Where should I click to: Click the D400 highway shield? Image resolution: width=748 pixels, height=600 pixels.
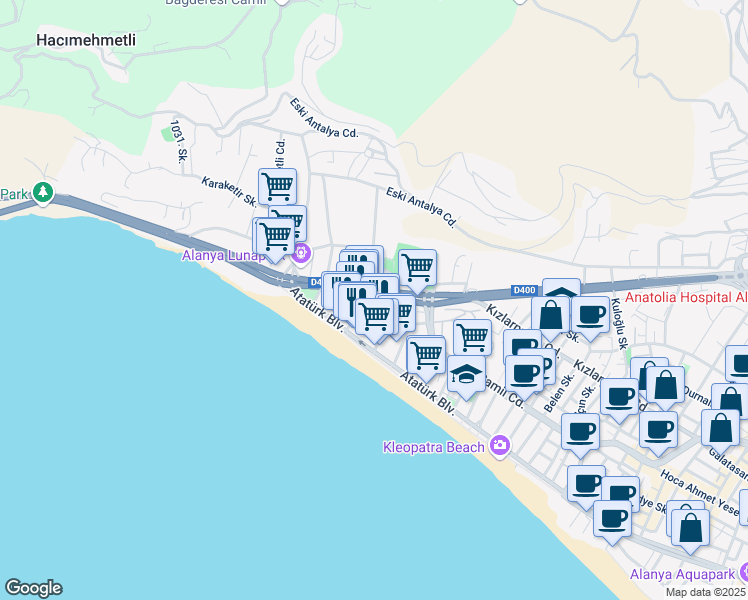(x=523, y=290)
